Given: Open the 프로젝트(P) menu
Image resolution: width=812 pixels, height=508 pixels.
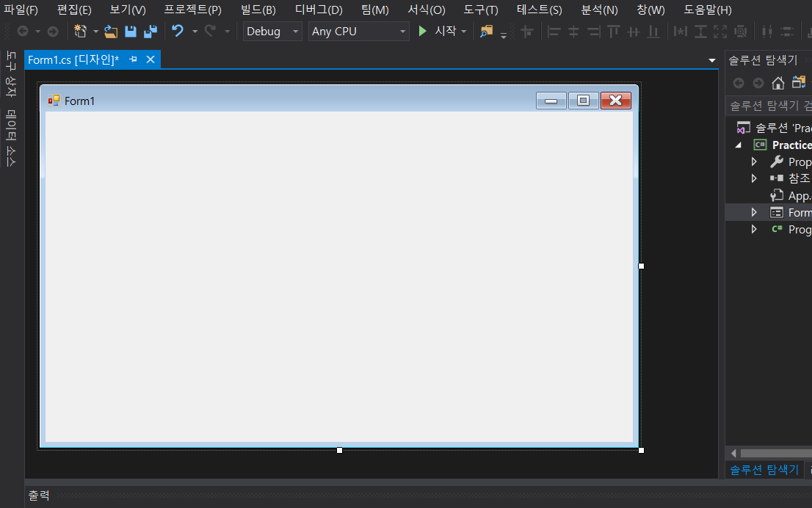Looking at the screenshot, I should pos(192,10).
